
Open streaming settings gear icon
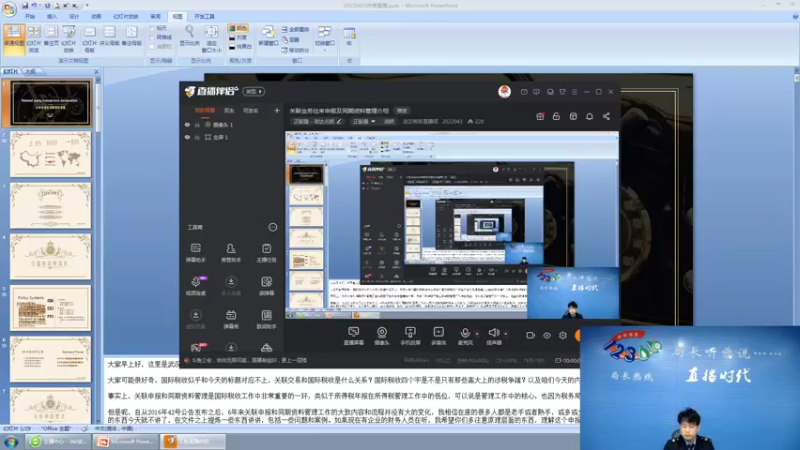point(563,335)
